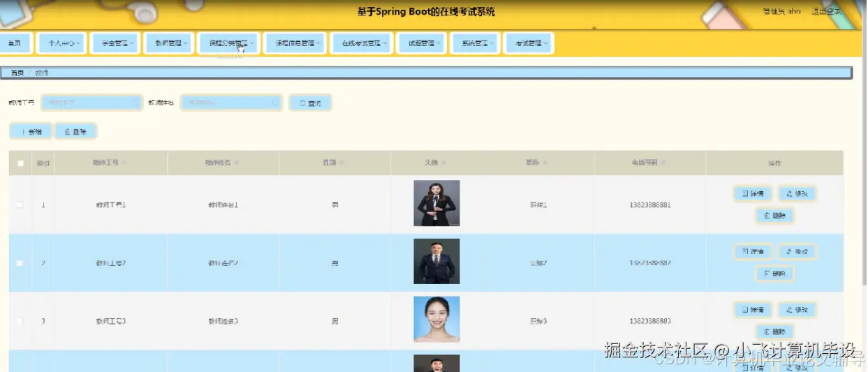868x372 pixels.
Task: Open the avatar photo of 教师姓名3
Action: point(436,319)
